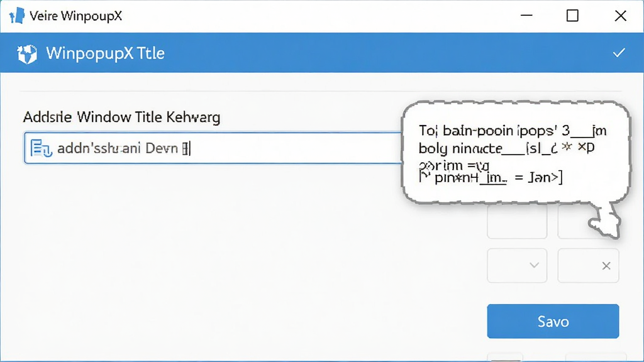Click the white checkmark in blue header
644x362 pixels.
[x=619, y=53]
